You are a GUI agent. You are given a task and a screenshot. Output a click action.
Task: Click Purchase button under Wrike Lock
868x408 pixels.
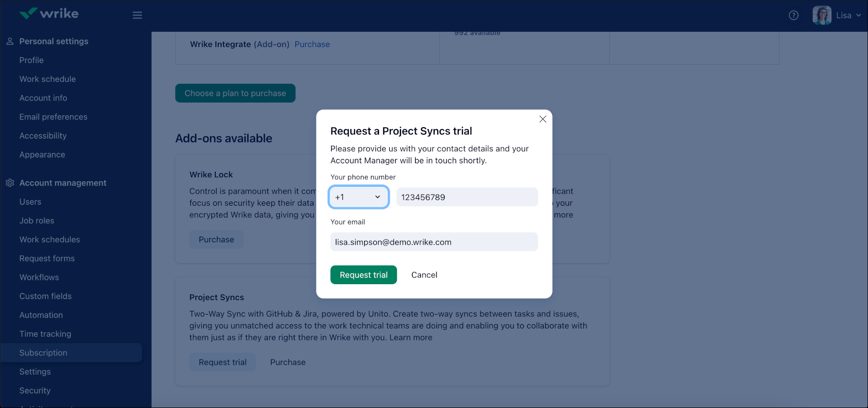pyautogui.click(x=216, y=239)
